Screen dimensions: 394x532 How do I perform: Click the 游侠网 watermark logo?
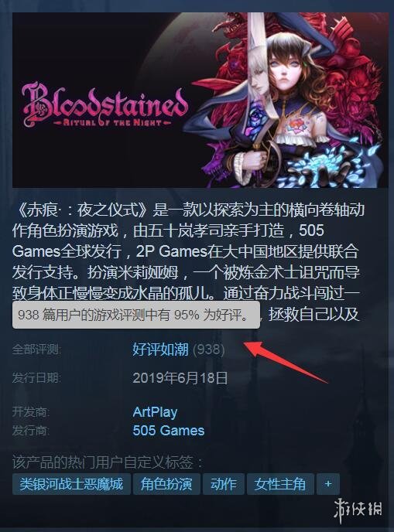coord(358,510)
